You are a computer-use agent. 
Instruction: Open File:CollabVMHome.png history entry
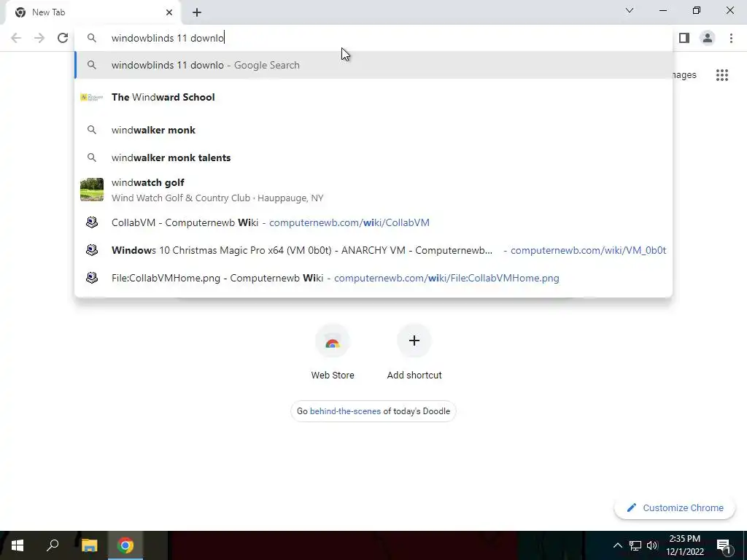[x=373, y=278]
